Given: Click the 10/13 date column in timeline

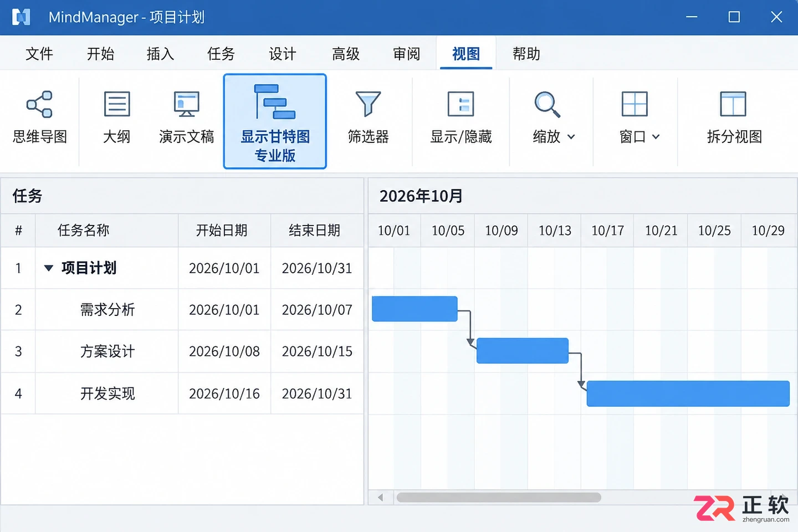Looking at the screenshot, I should 555,231.
